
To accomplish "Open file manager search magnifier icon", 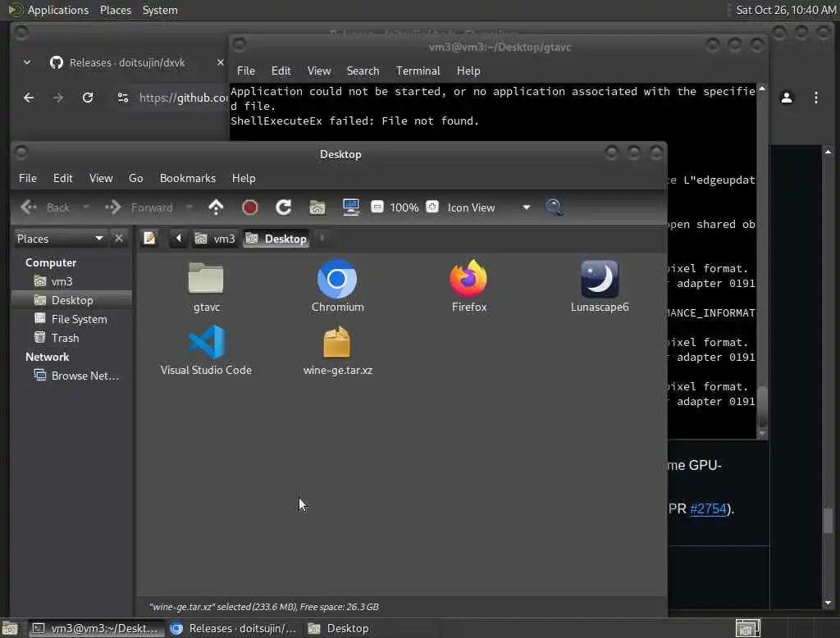I will 554,207.
